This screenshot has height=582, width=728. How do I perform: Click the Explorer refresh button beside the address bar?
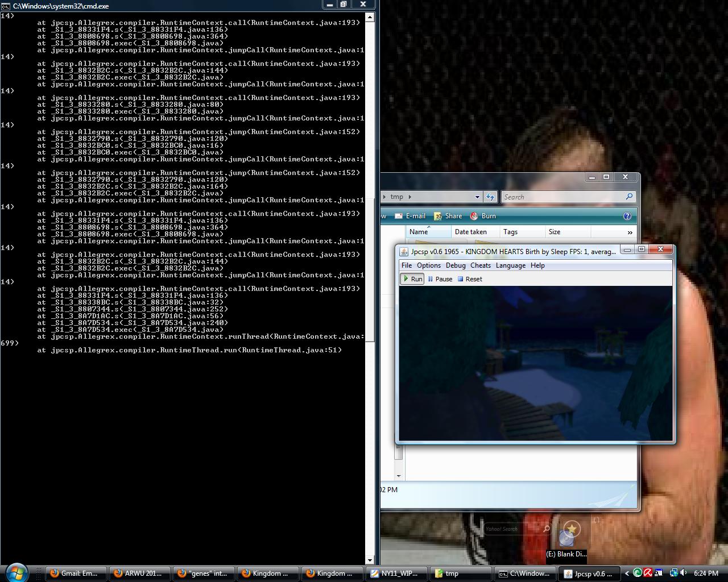click(490, 197)
